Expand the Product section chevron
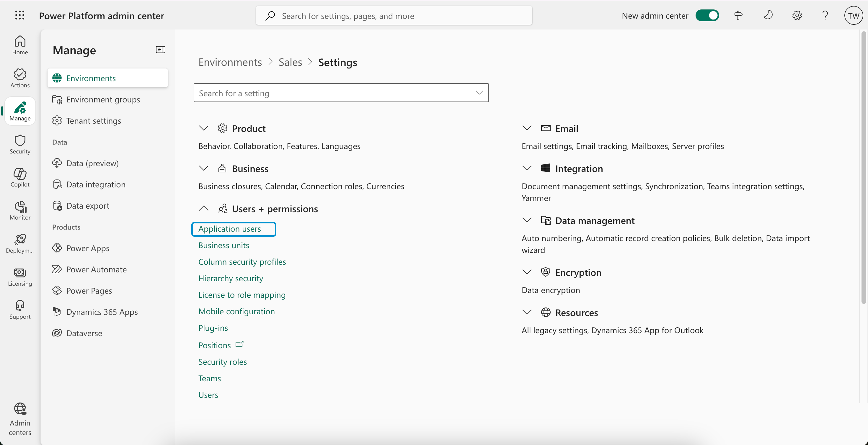Screen dimensions: 868x445 click(203, 128)
